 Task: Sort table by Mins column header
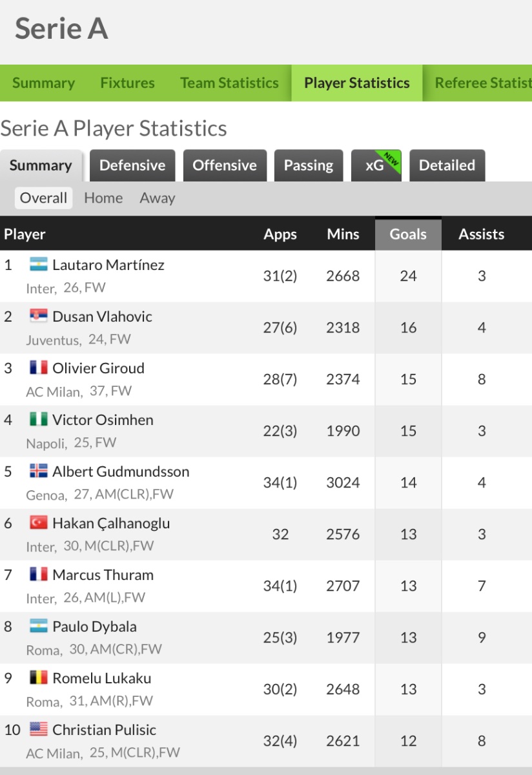(343, 234)
